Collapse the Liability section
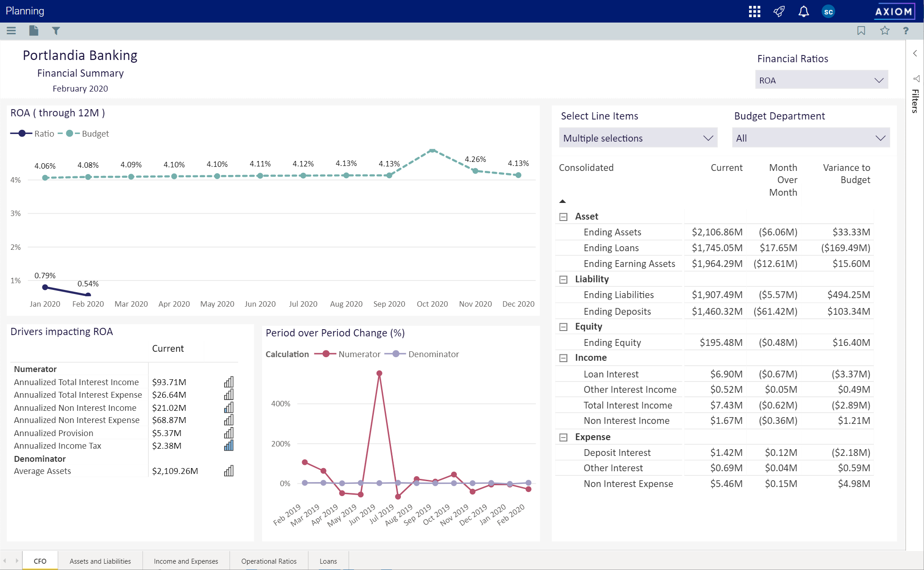Screen dimensions: 924x570 point(563,280)
